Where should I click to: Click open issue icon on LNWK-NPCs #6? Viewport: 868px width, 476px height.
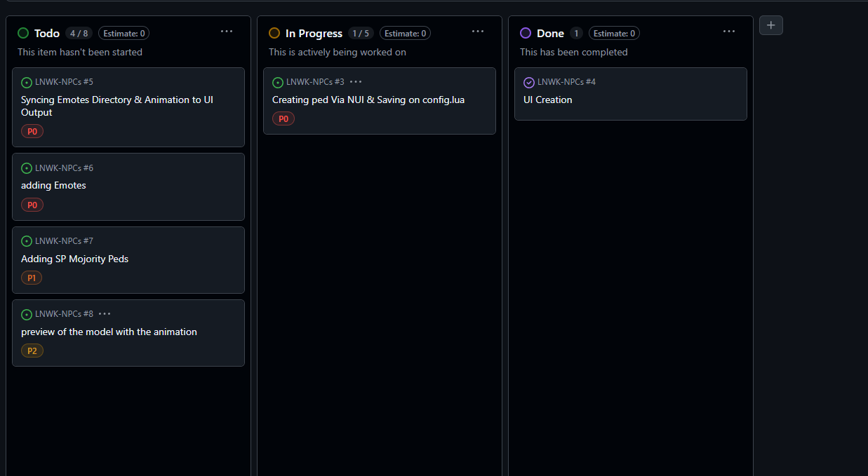[27, 168]
